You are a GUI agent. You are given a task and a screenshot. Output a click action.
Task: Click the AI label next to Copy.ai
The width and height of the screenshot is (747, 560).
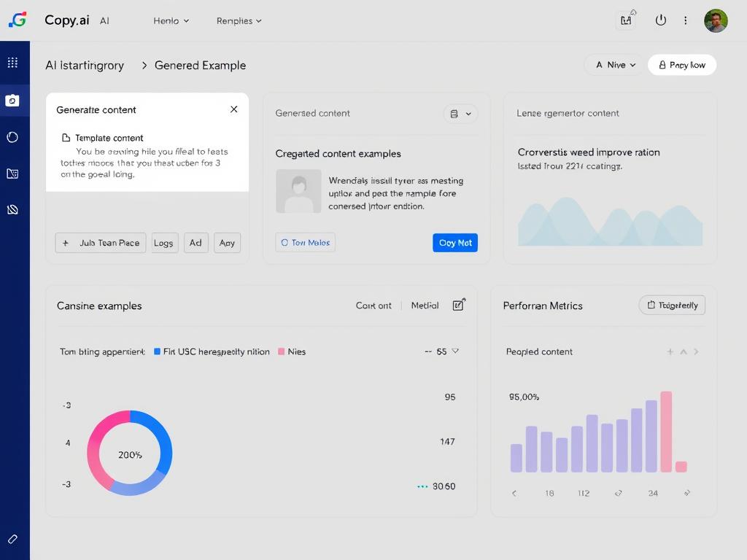(104, 20)
